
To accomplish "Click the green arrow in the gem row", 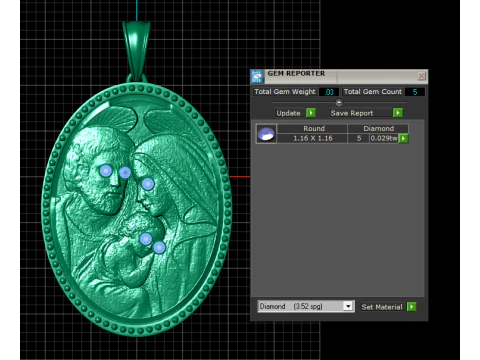I will [403, 138].
